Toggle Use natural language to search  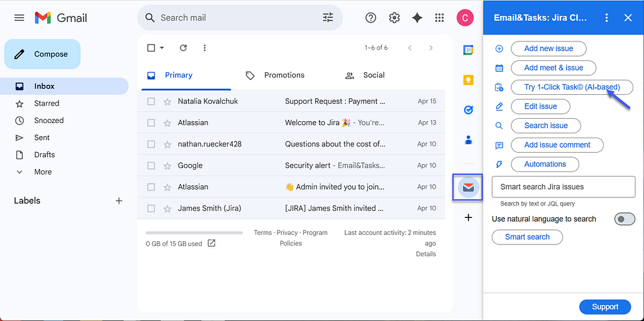tap(625, 219)
